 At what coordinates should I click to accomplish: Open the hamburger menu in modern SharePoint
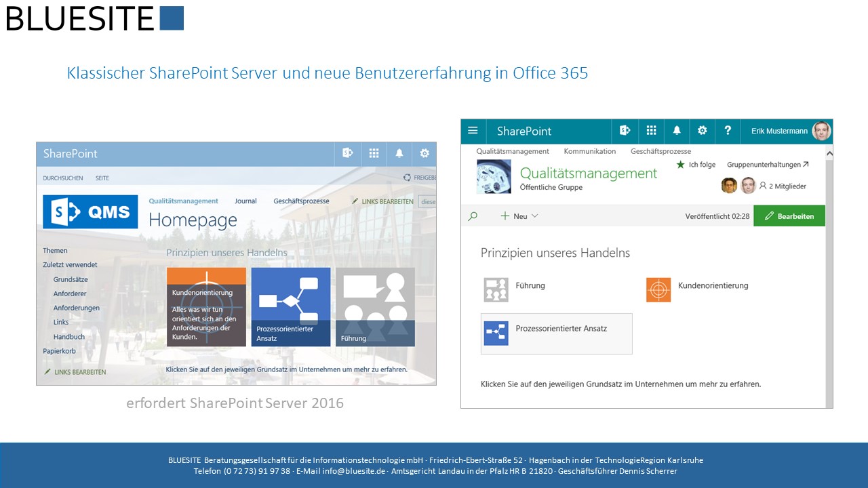pos(473,131)
